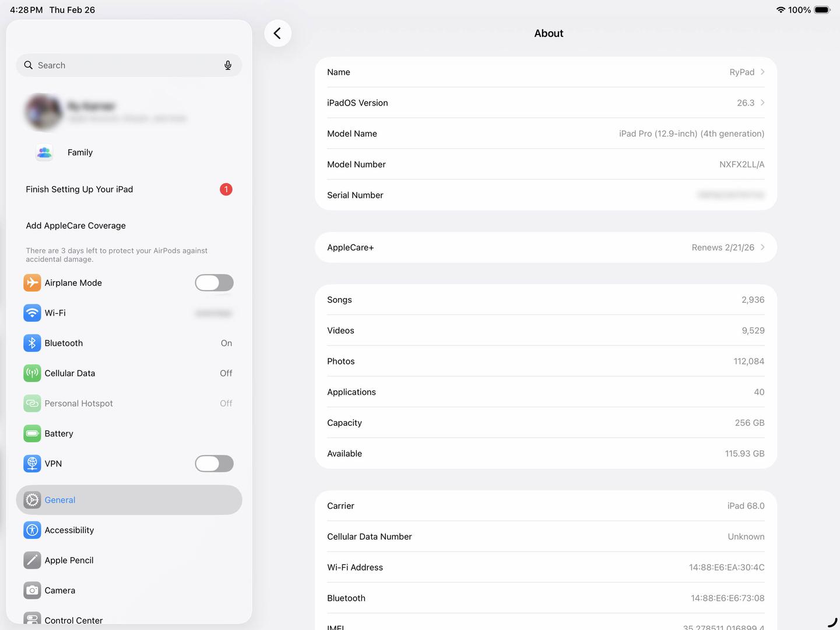Tap the Photos count 112,084
This screenshot has width=840, height=630.
coord(749,361)
